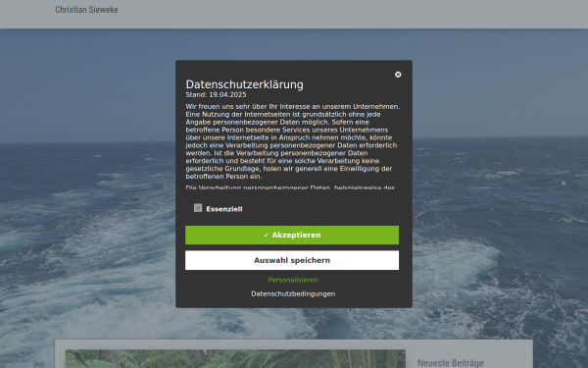The image size is (588, 368).
Task: Click the Christian Sieweke site title
Action: 86,10
